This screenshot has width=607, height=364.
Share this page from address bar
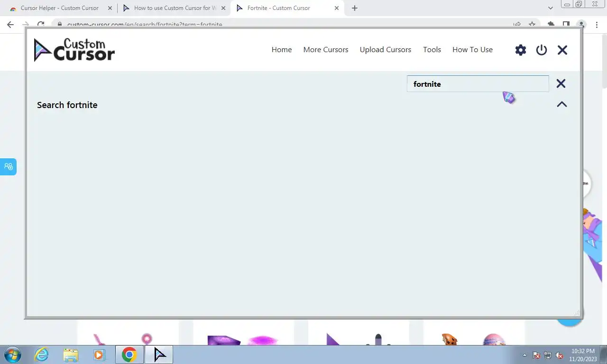517,24
